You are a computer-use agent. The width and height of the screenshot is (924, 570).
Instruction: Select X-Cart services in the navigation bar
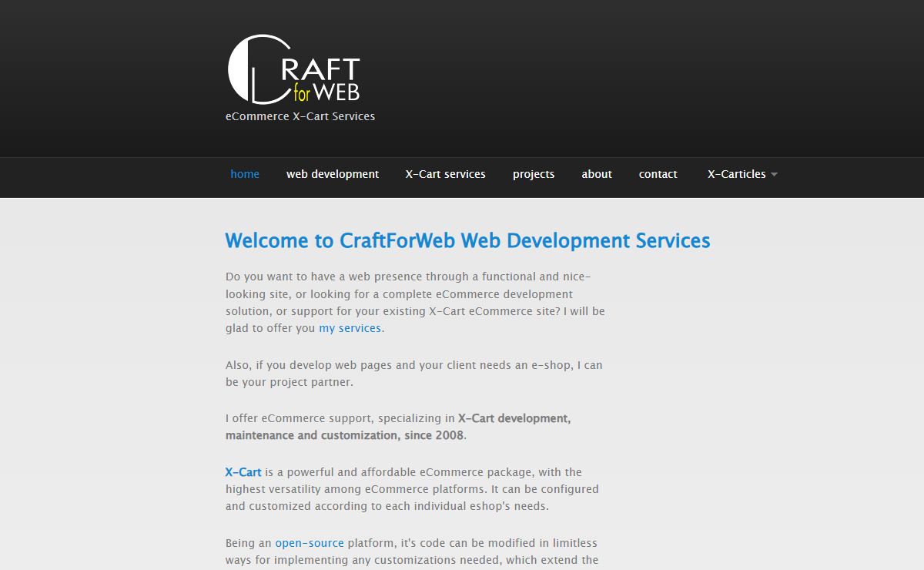point(445,174)
